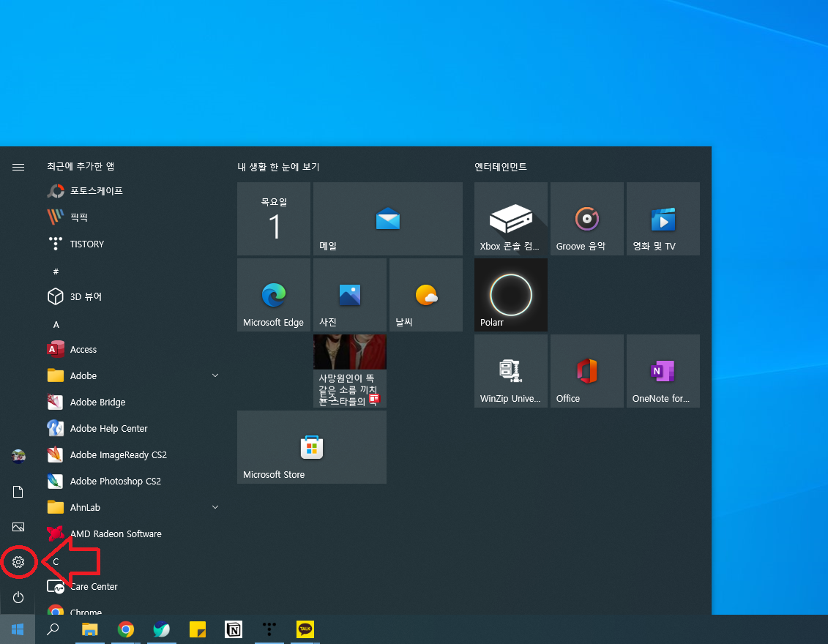
Task: Open the Adobe folder entry
Action: pos(133,376)
